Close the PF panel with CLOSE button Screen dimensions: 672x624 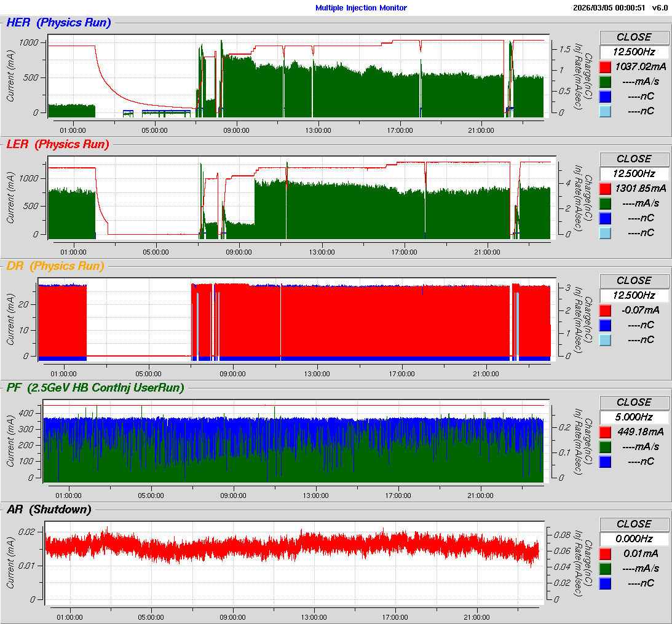(634, 402)
